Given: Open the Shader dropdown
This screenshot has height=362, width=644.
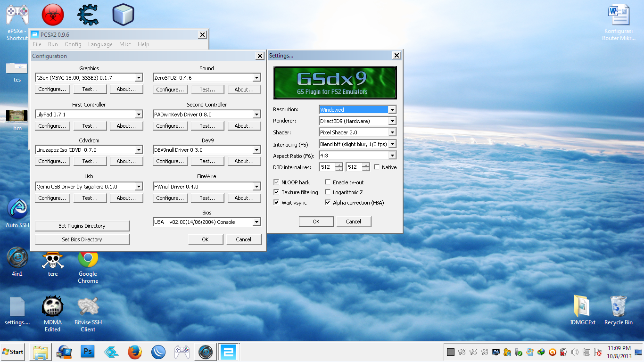Looking at the screenshot, I should (x=392, y=132).
